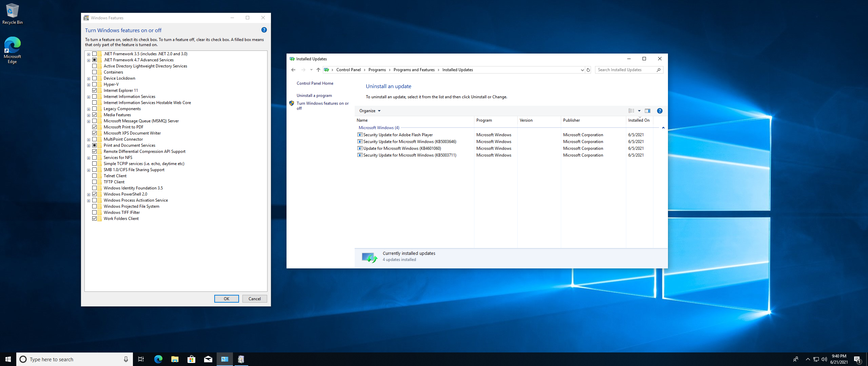The width and height of the screenshot is (868, 366).
Task: Click back arrow in Installed Updates window
Action: coord(293,70)
